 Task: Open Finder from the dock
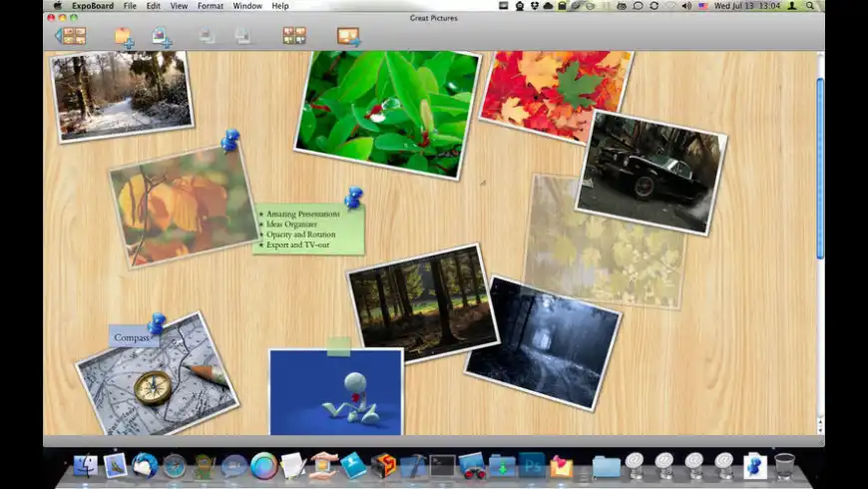[86, 466]
